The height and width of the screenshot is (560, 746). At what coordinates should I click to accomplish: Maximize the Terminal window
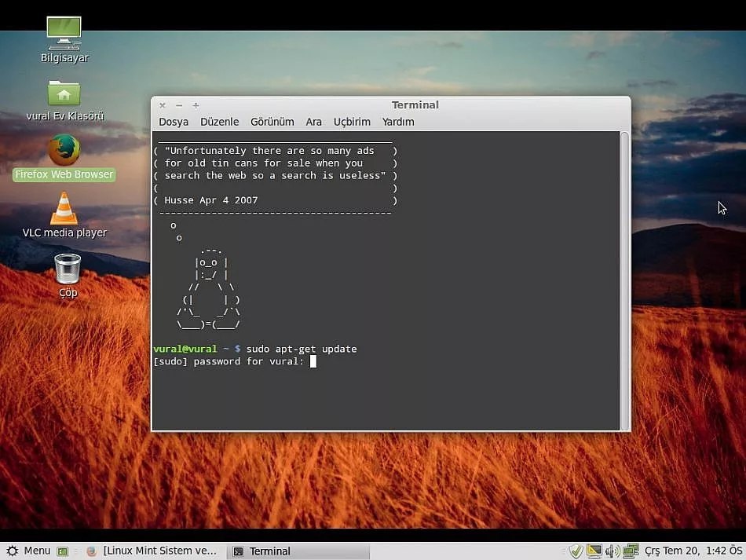pyautogui.click(x=196, y=105)
